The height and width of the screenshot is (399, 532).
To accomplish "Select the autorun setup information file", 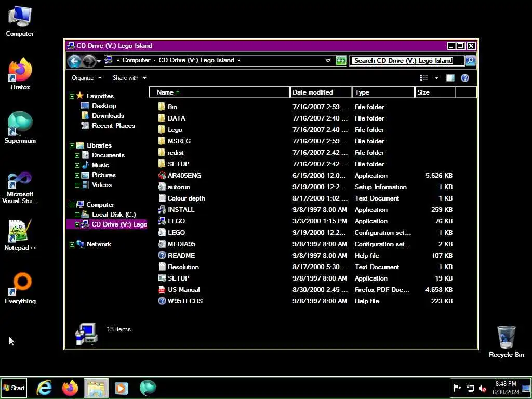I will click(174, 187).
